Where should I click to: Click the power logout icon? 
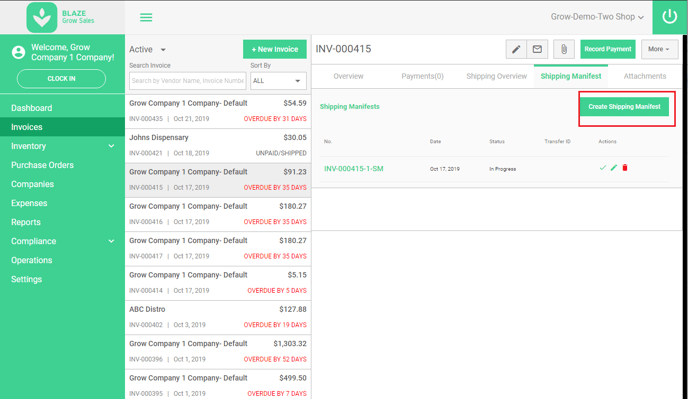coord(670,17)
